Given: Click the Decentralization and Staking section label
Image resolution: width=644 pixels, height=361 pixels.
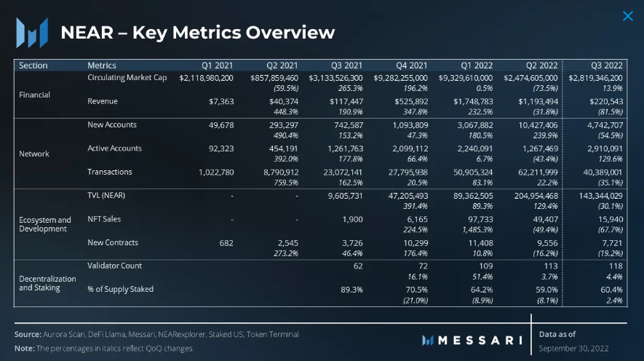Looking at the screenshot, I should coord(47,283).
